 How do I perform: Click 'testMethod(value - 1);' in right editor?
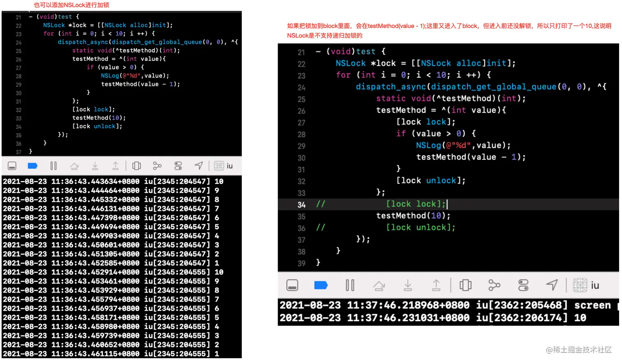click(x=471, y=157)
